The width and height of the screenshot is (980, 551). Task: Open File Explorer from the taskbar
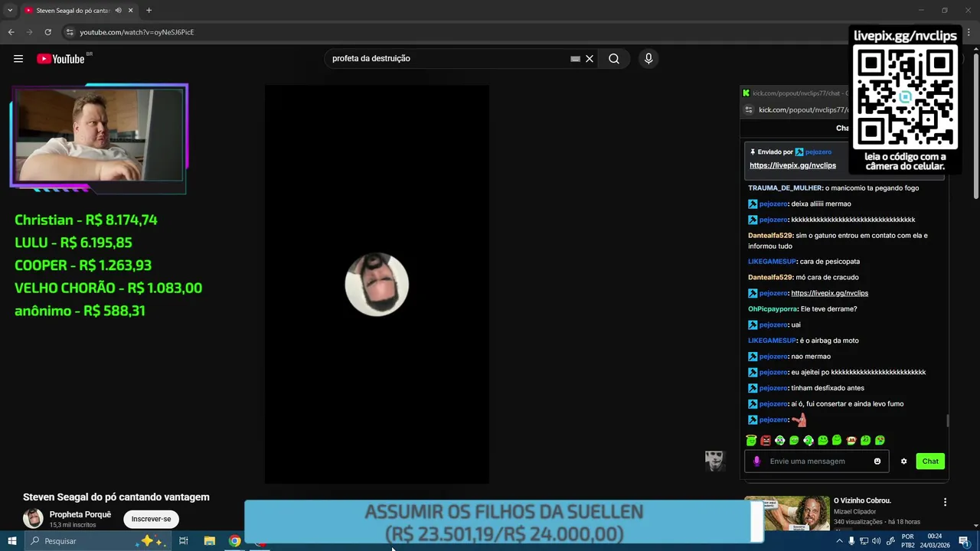tap(209, 541)
